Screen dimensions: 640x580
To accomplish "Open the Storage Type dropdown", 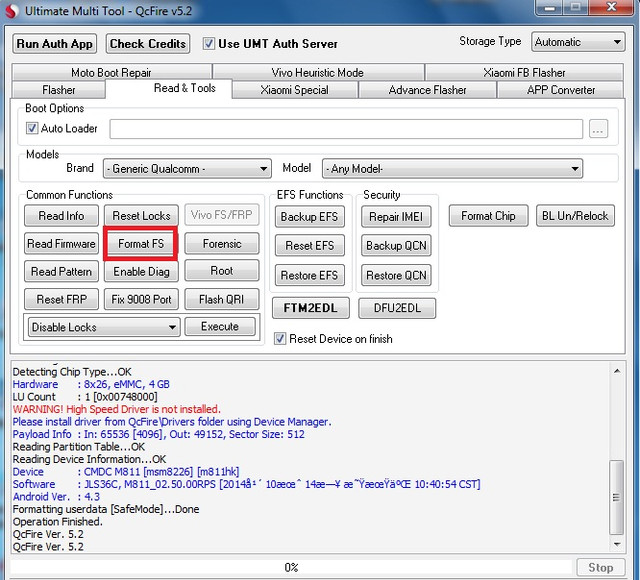I will [578, 42].
